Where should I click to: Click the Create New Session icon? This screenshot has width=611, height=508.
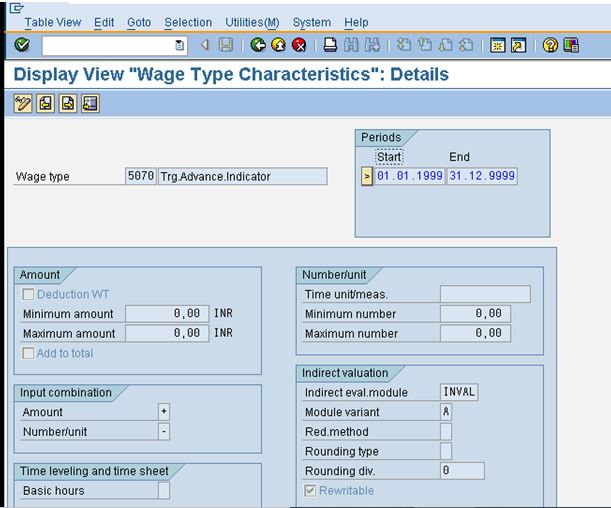[x=498, y=45]
